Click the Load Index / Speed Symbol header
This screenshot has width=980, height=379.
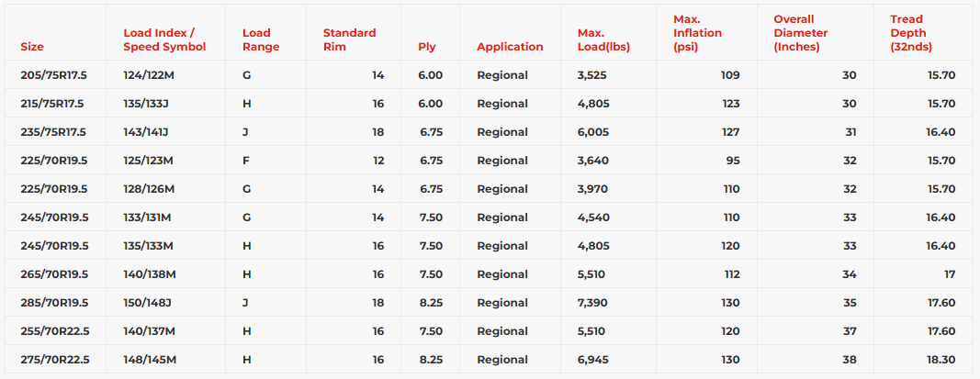(x=164, y=39)
